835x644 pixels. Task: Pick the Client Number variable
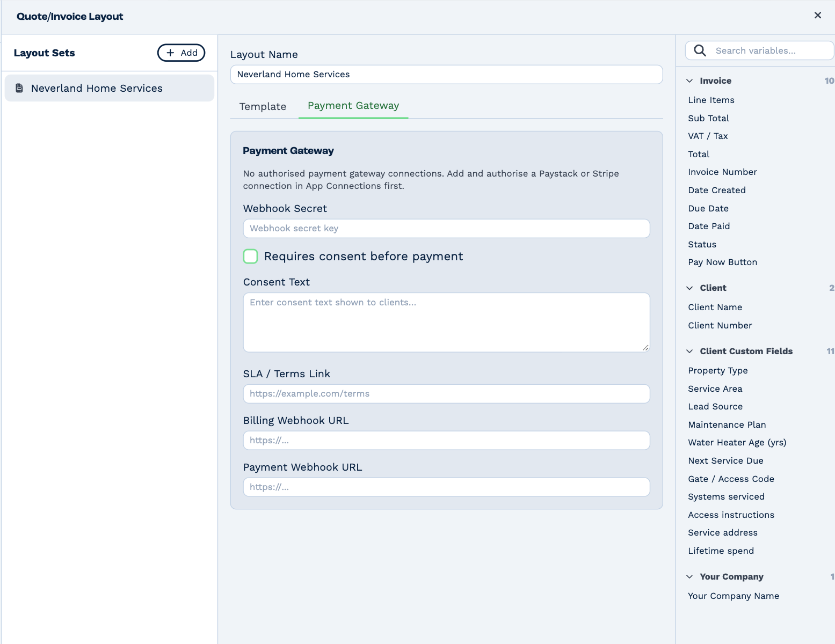pyautogui.click(x=720, y=325)
